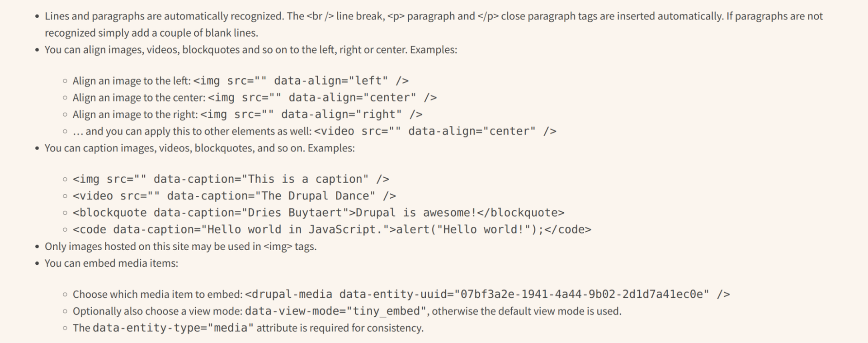Click the "You can align images, videos, blockquotes" line
Image resolution: width=868 pixels, height=343 pixels.
click(x=250, y=50)
